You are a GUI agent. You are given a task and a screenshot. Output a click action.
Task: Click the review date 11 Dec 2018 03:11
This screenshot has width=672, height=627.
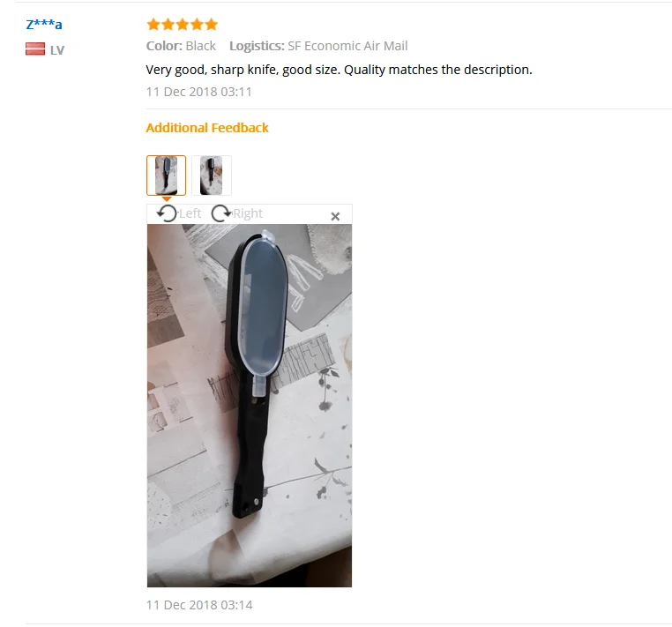[198, 92]
